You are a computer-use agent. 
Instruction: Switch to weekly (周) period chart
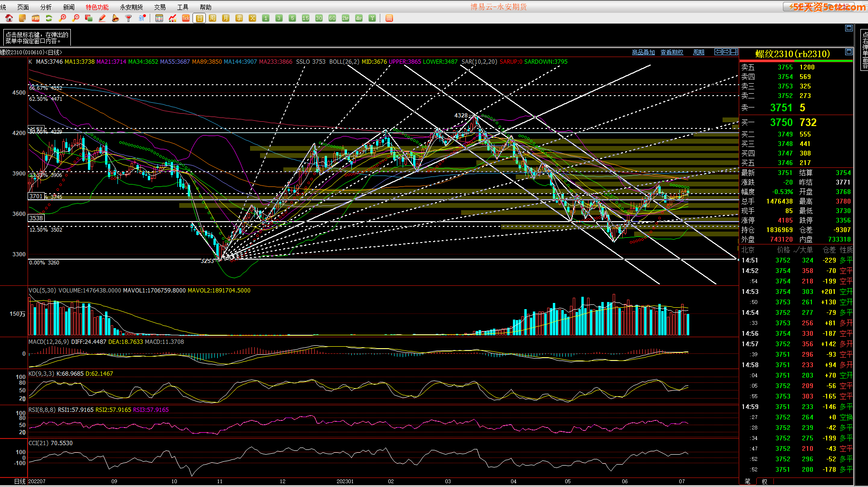212,18
